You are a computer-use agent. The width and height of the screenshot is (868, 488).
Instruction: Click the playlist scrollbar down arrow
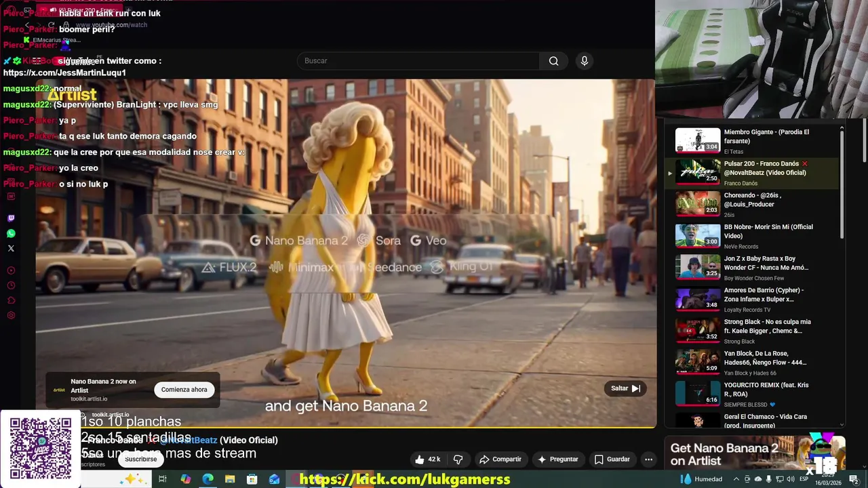[842, 425]
